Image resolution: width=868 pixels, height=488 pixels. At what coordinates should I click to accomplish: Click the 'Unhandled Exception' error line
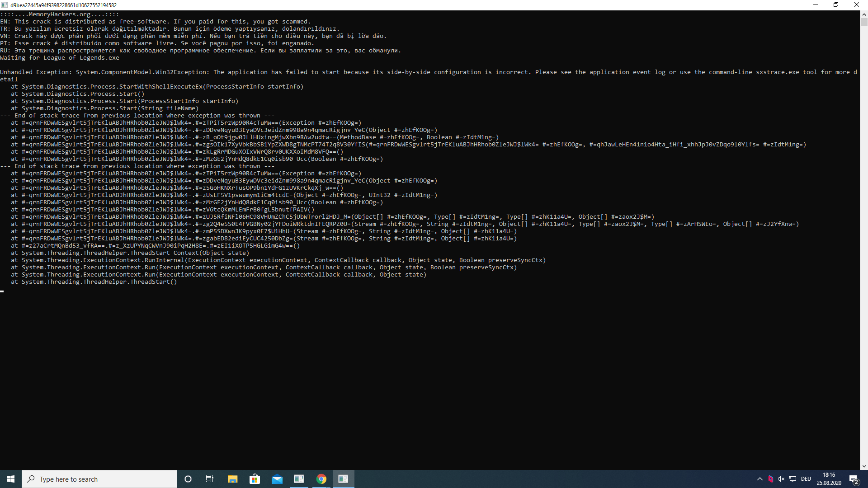click(x=428, y=72)
